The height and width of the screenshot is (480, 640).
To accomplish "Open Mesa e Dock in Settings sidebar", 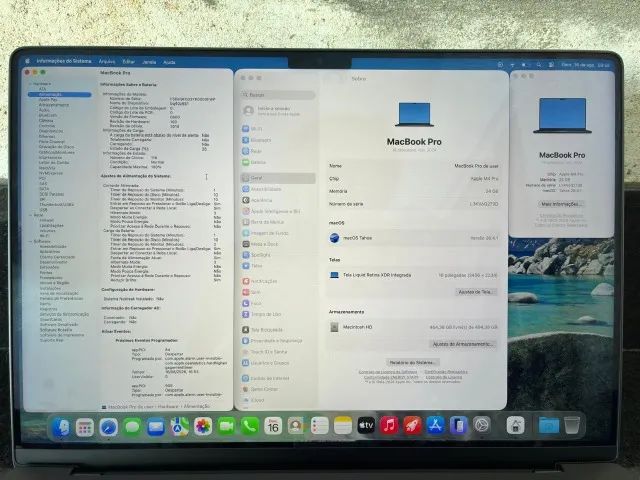I will 278,244.
